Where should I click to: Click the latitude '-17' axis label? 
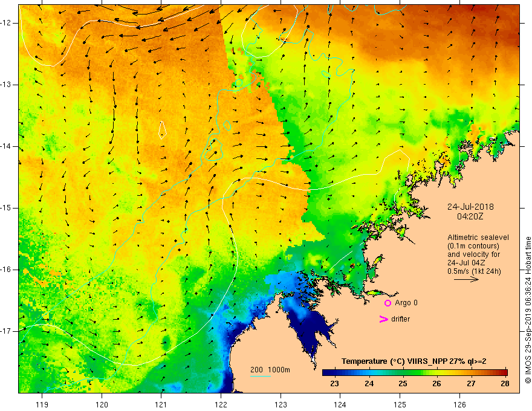point(6,331)
